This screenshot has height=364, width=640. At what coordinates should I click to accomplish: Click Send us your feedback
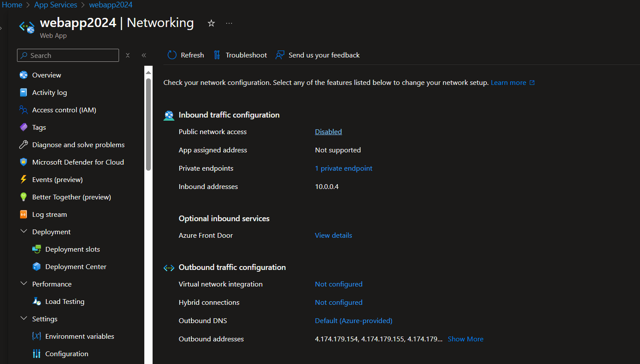324,55
